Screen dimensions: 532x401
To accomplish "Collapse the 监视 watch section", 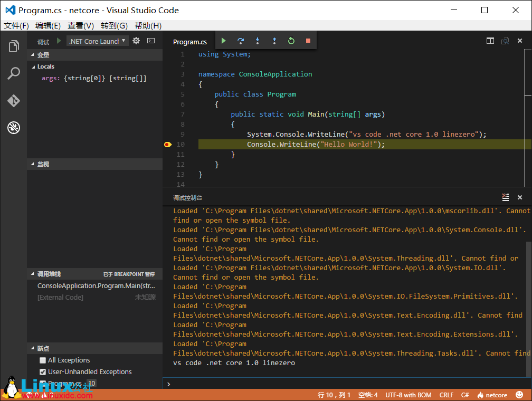I will pyautogui.click(x=94, y=164).
